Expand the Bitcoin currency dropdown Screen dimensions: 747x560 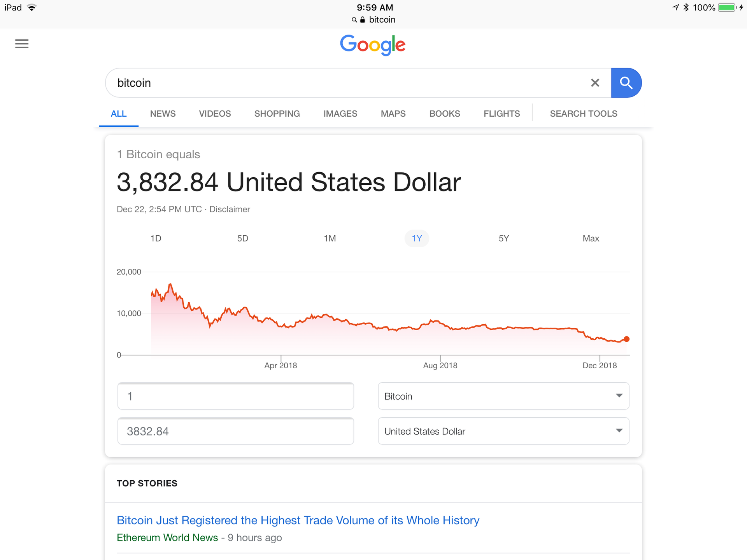point(503,396)
